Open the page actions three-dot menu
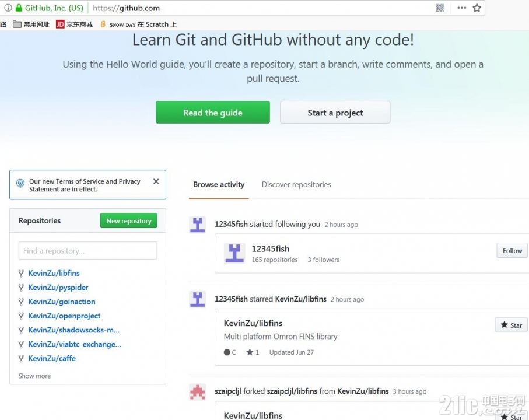 tap(461, 8)
